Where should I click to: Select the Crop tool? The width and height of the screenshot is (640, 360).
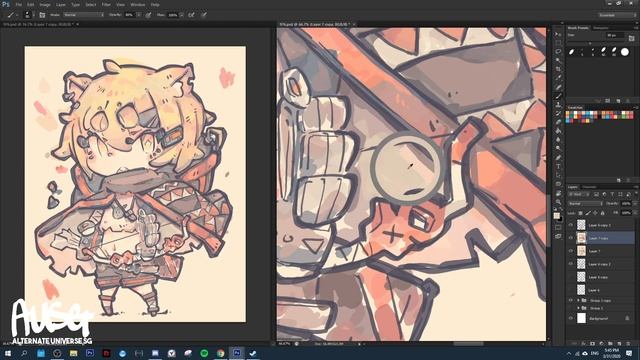[x=558, y=69]
